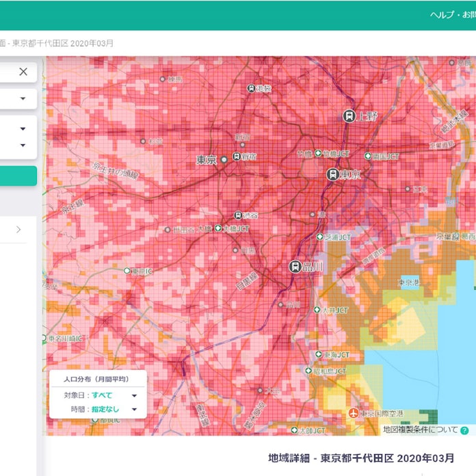The image size is (476, 476).
Task: Select the Shinagawa station icon
Action: (x=295, y=267)
